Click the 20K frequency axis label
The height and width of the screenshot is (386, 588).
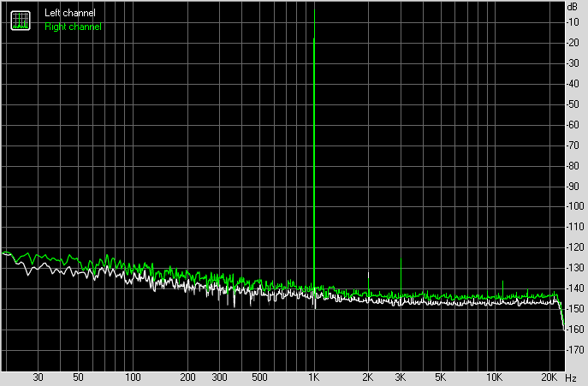click(549, 377)
